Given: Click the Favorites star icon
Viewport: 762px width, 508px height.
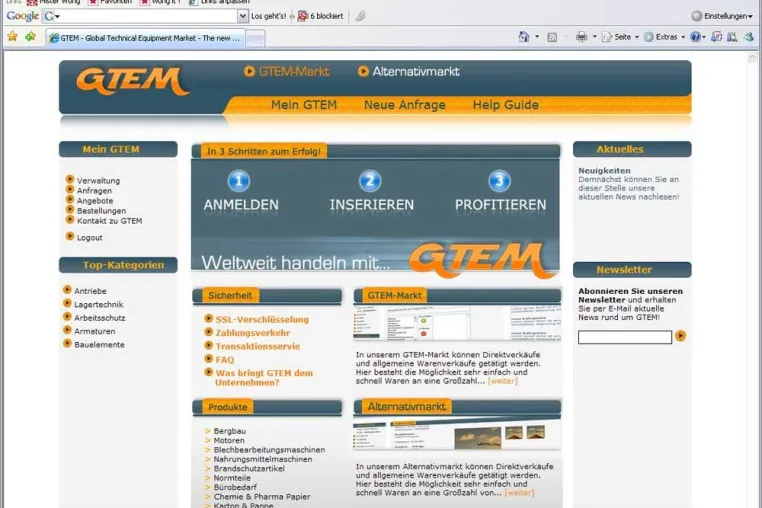Looking at the screenshot, I should (13, 36).
